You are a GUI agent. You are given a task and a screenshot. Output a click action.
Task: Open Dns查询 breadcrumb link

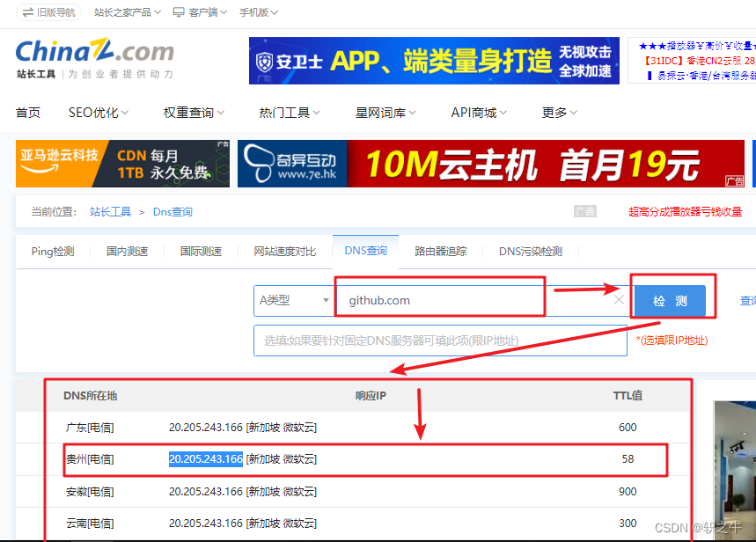pos(172,212)
